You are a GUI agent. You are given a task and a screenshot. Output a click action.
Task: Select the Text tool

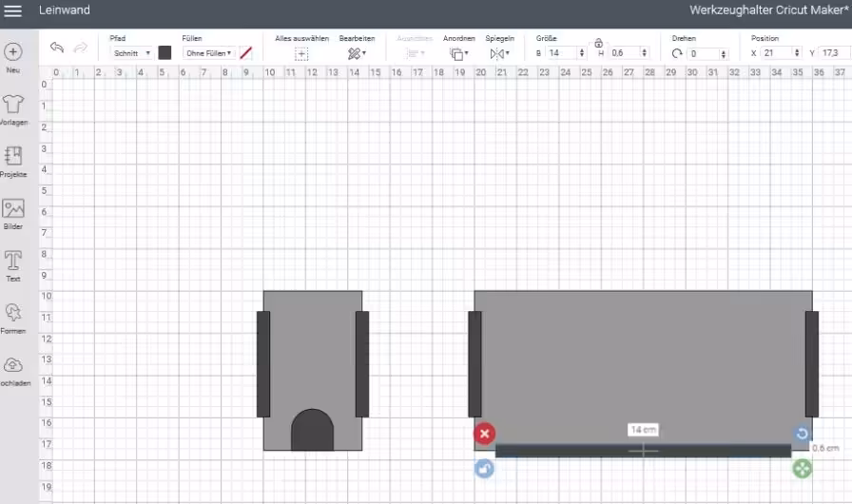[x=13, y=261]
